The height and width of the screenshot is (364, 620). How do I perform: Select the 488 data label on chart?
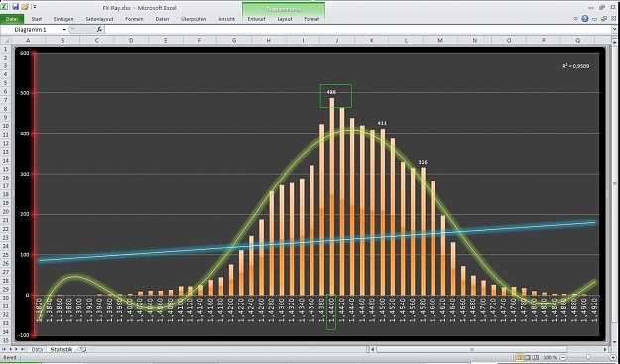(x=331, y=92)
